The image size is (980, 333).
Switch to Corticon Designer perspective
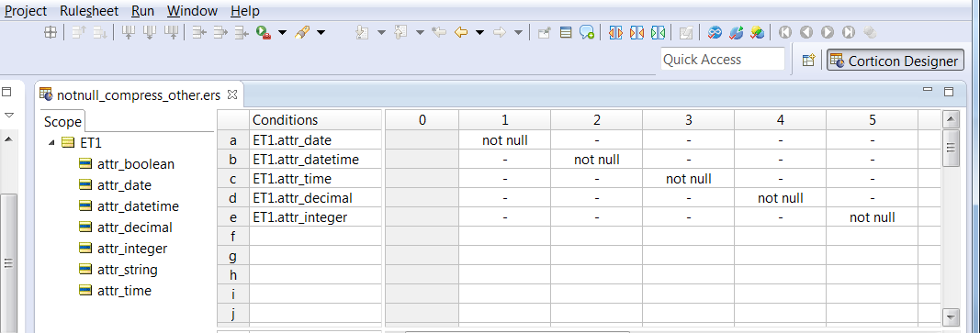pyautogui.click(x=896, y=61)
